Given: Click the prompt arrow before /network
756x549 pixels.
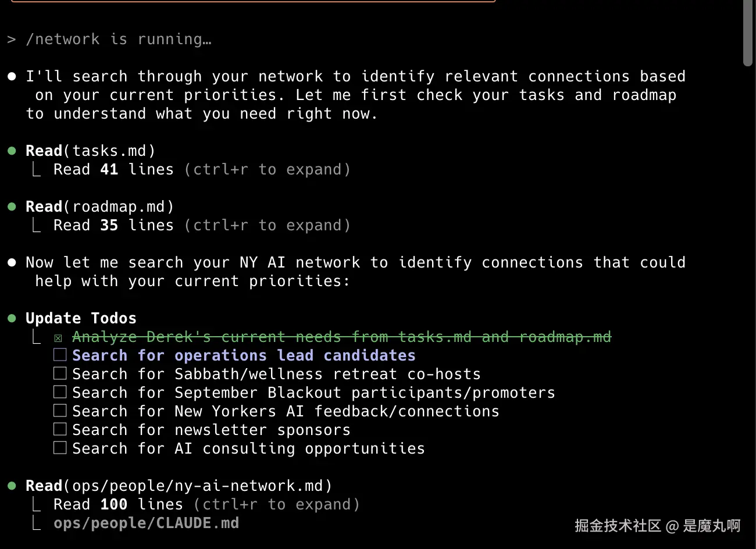Looking at the screenshot, I should 11,40.
